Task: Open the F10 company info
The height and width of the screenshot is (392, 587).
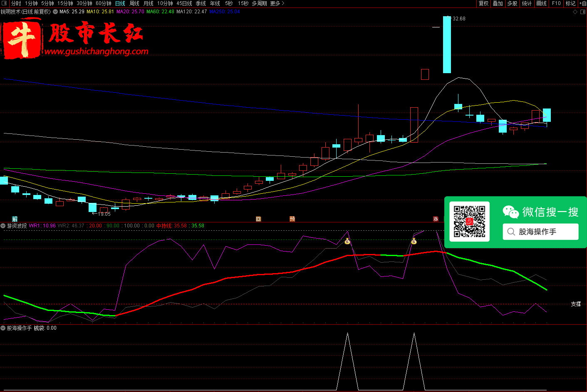Action: (x=556, y=3)
